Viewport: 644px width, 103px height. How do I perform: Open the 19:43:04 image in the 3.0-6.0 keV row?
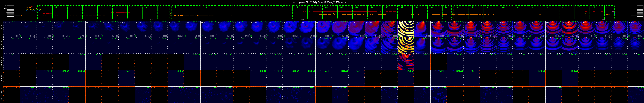(521, 29)
